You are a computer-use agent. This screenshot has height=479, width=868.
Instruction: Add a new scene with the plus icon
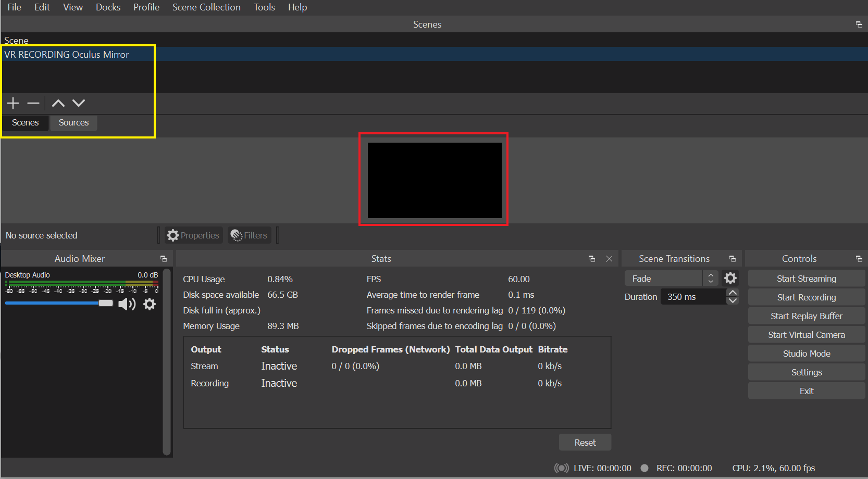click(x=13, y=103)
